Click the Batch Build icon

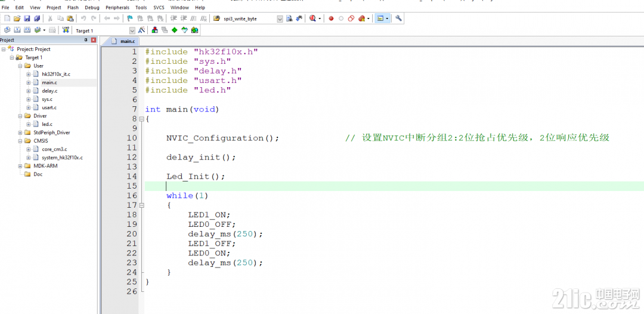click(38, 30)
